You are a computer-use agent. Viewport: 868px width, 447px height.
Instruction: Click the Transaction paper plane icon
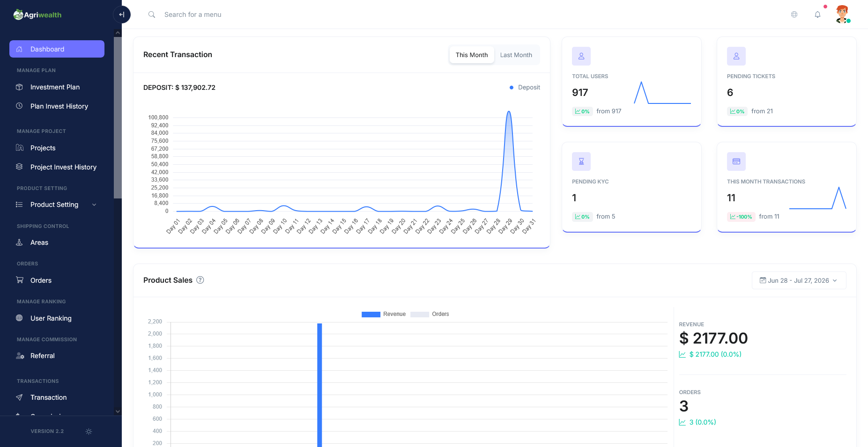[x=19, y=397]
